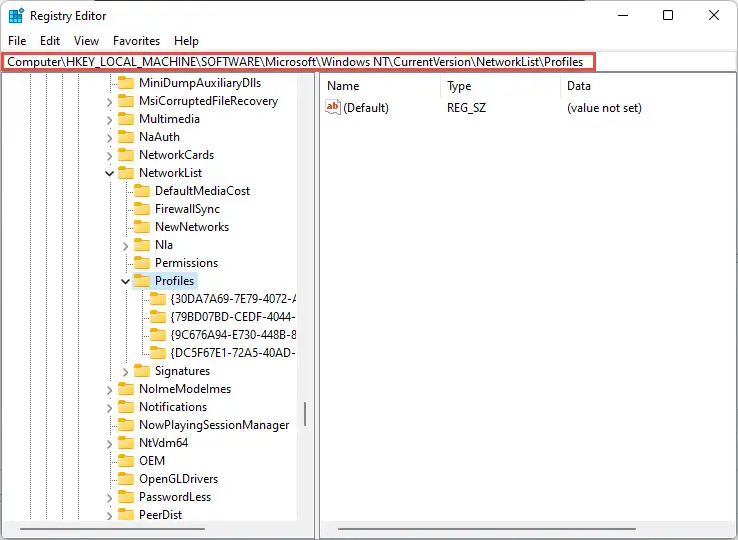This screenshot has height=540, width=738.
Task: Select the (Default) value name
Action: click(x=366, y=108)
